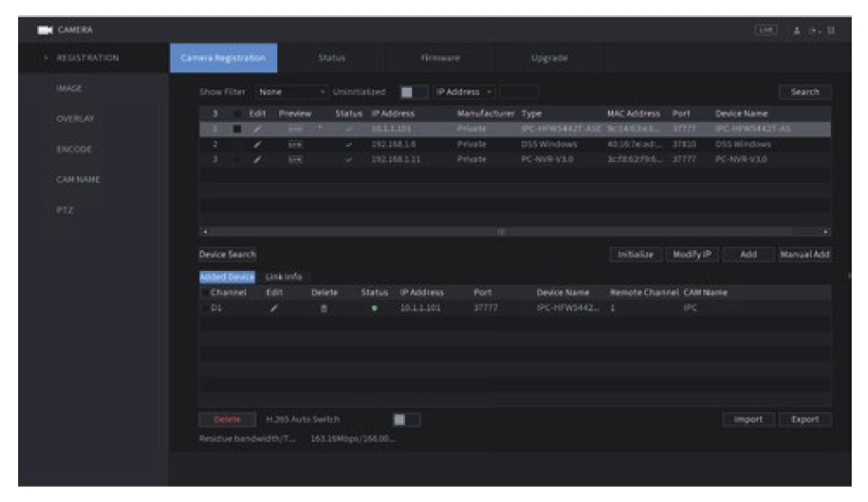Screen dimensions: 868x502
Task: Click the search text field beside IP Address
Action: click(x=519, y=92)
